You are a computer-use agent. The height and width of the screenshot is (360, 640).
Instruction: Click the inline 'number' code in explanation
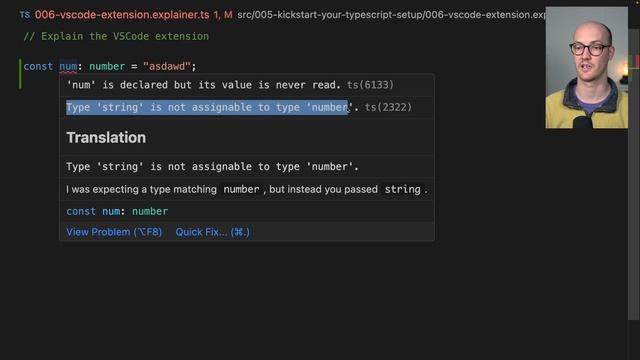click(x=241, y=189)
